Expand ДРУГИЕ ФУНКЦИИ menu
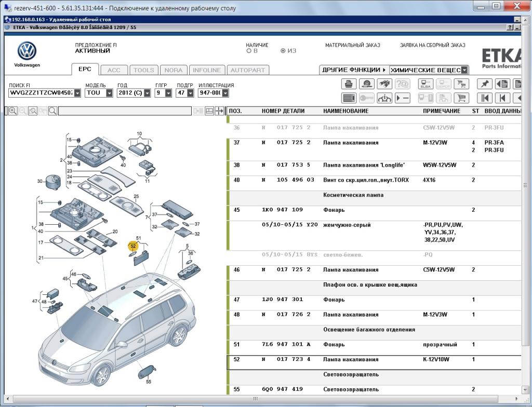This screenshot has height=407, width=532. pos(354,70)
